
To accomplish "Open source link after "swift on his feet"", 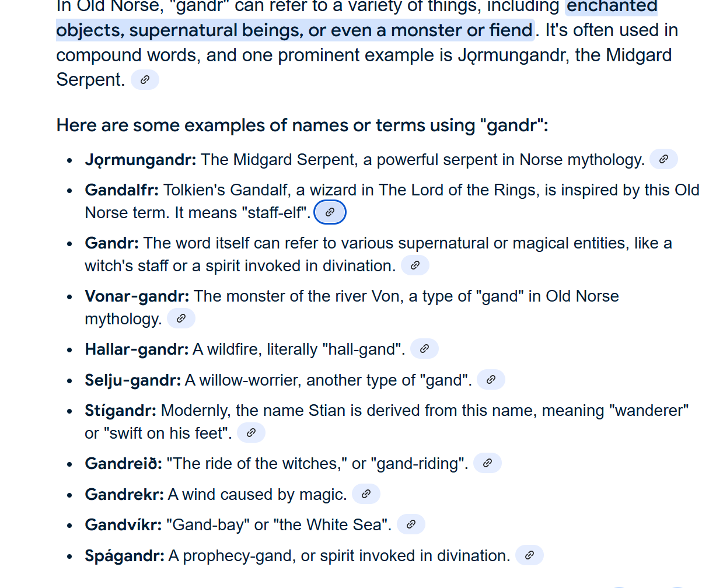I will point(251,433).
